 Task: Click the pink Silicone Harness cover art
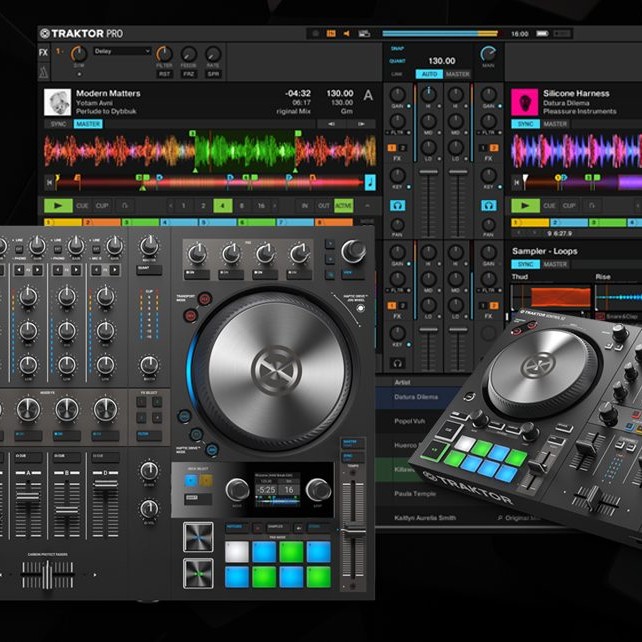click(524, 102)
